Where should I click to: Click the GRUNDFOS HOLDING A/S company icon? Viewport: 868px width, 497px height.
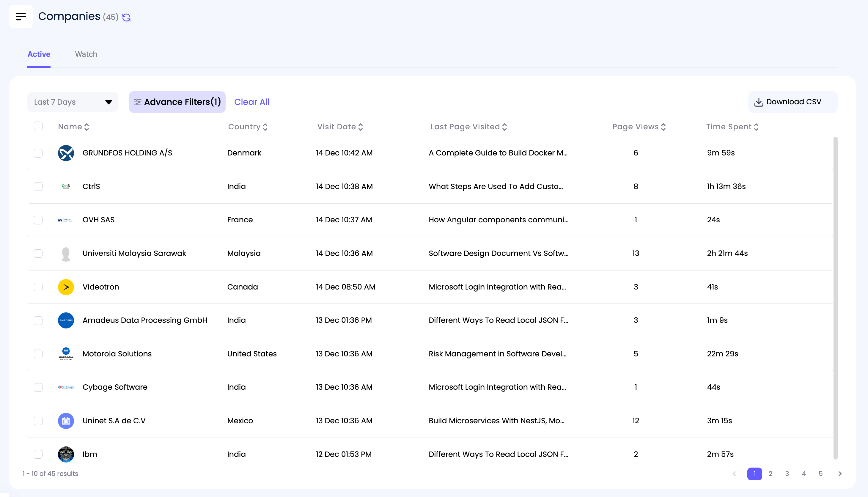[x=66, y=153]
